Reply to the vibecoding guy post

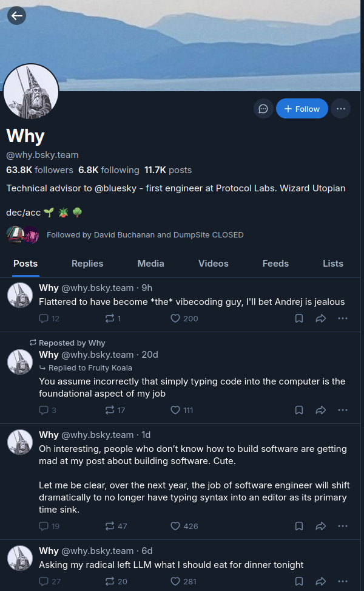(44, 318)
